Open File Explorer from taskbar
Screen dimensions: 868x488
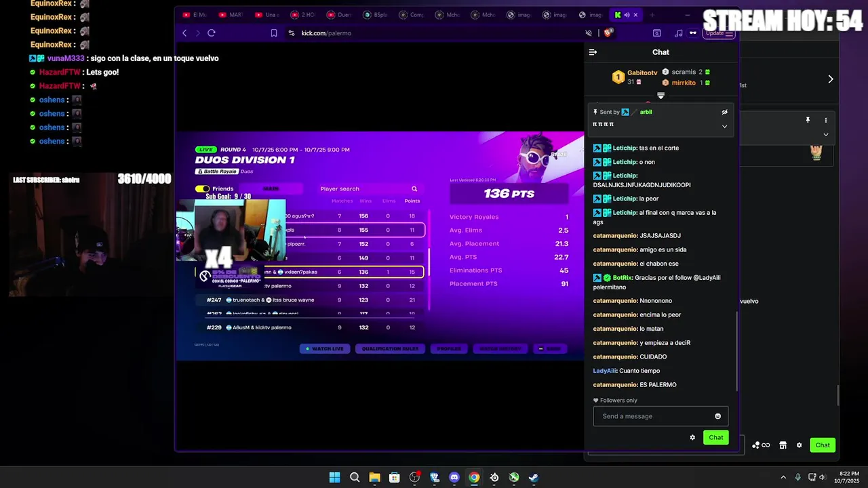(374, 478)
